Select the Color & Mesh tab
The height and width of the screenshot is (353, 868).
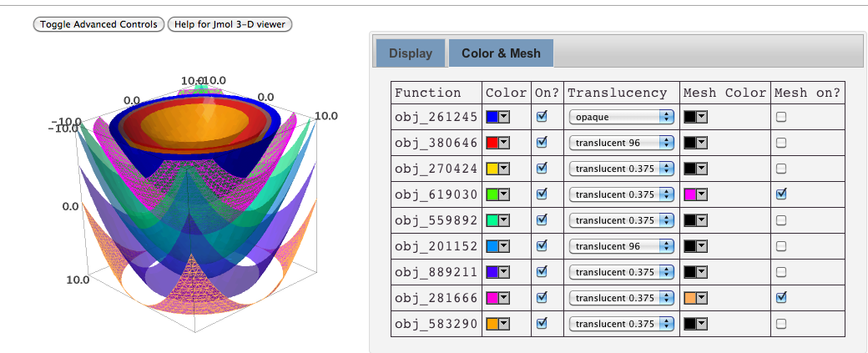point(501,53)
